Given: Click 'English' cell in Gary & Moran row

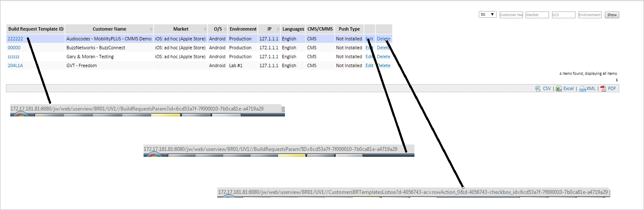Looking at the screenshot, I should (293, 57).
